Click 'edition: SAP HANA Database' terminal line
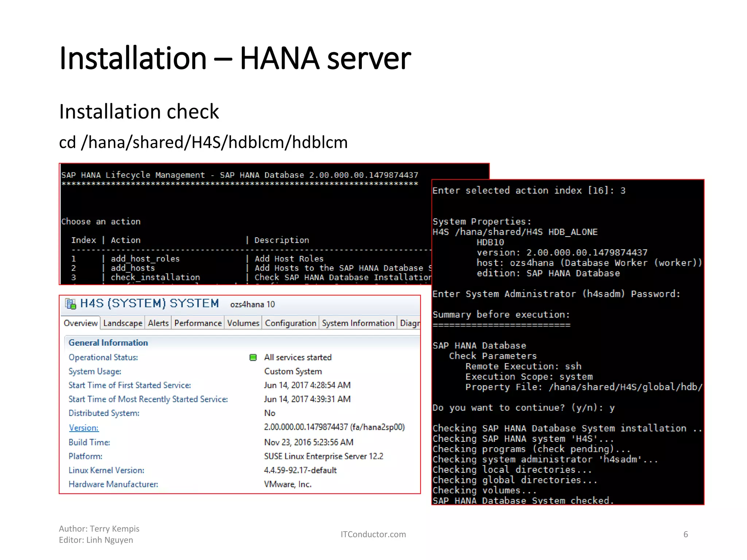747x560 pixels. 548,273
